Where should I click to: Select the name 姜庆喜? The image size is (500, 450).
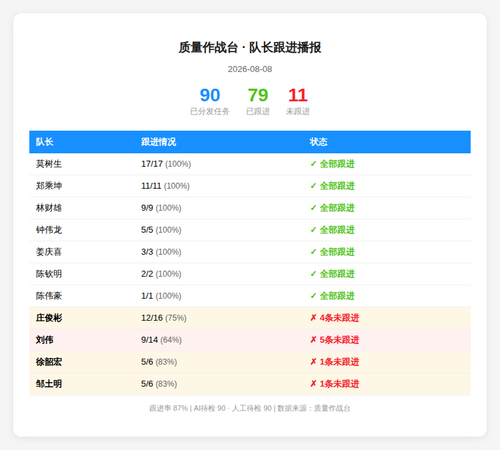coord(49,252)
